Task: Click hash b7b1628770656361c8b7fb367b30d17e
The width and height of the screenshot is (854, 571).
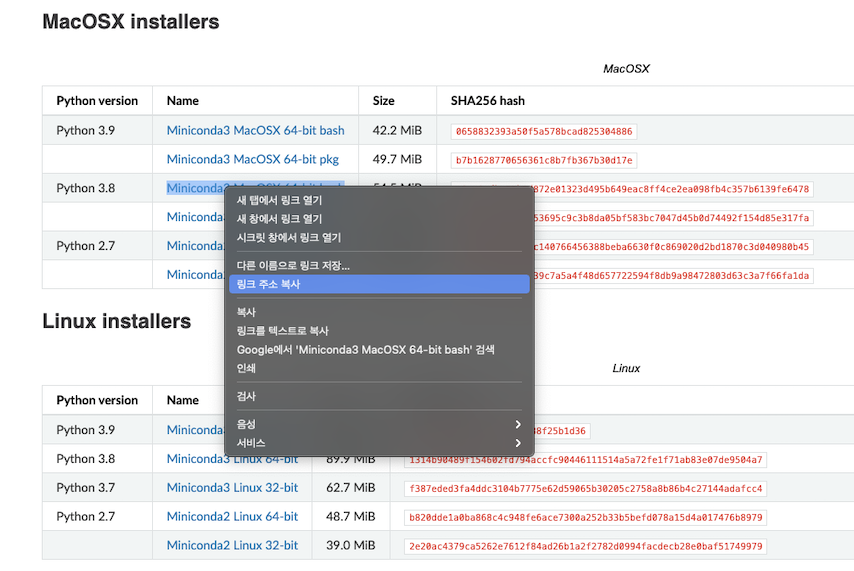Action: tap(544, 160)
